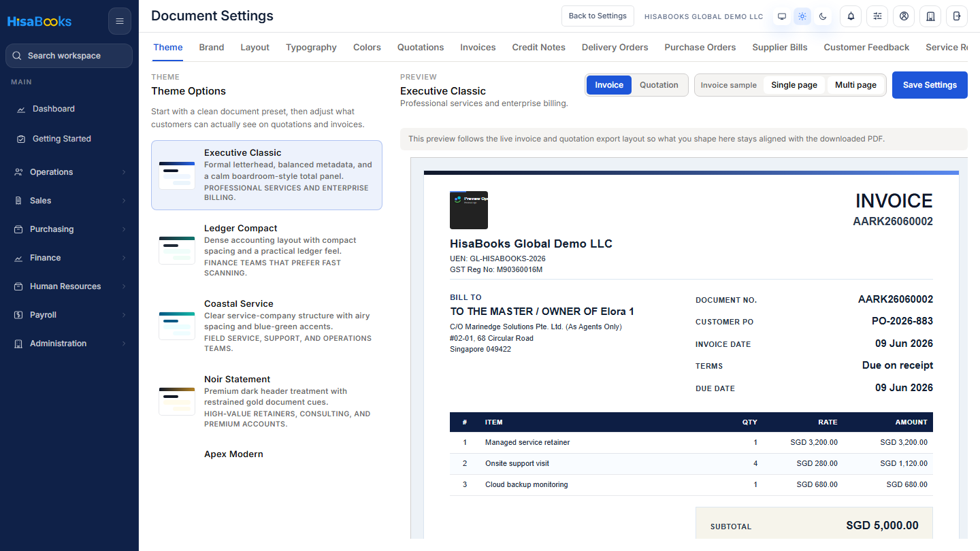980x551 pixels.
Task: Open the Supplier Bills tab
Action: pos(780,47)
